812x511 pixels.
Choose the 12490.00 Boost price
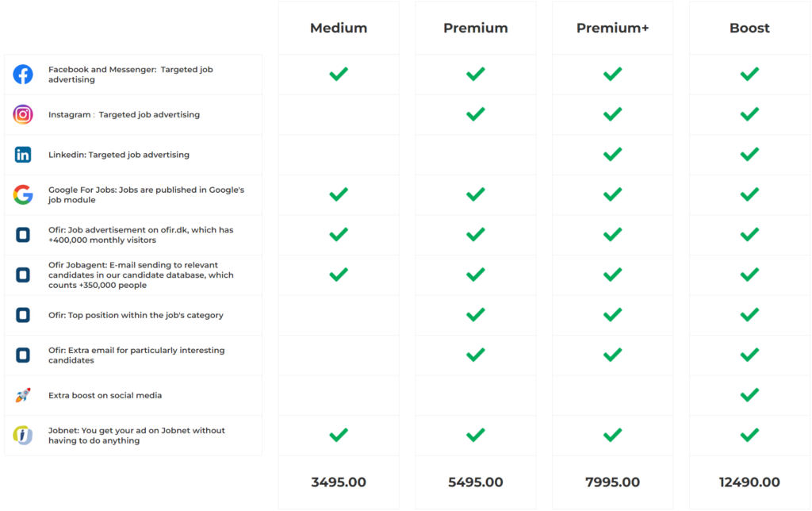click(749, 482)
